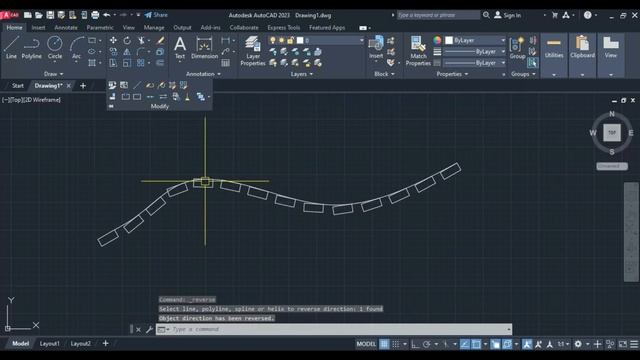Toggle polar tracking in status bar
This screenshot has height=360, width=640.
pos(427,344)
